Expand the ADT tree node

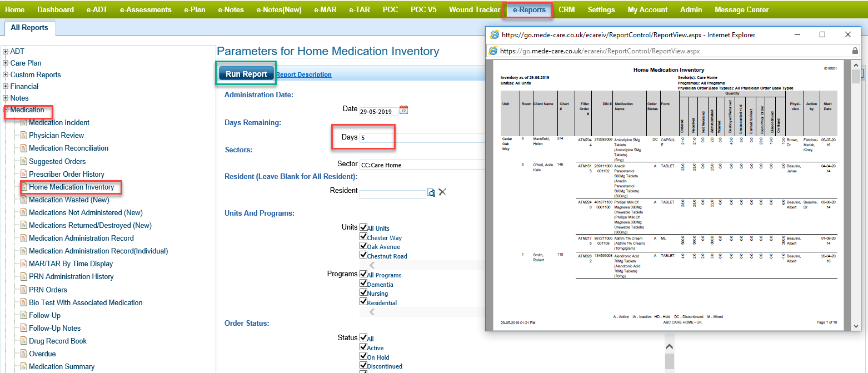pyautogui.click(x=6, y=52)
